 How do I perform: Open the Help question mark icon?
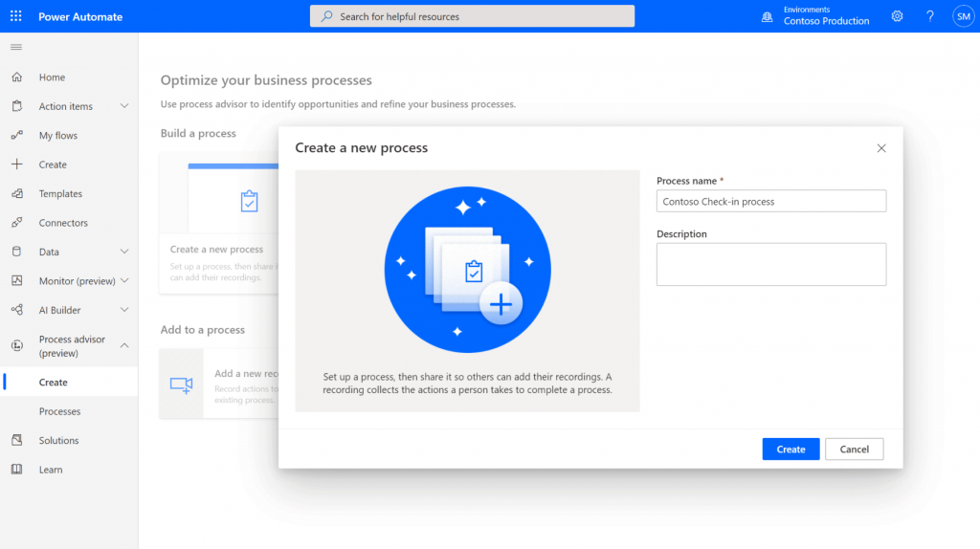pos(930,16)
